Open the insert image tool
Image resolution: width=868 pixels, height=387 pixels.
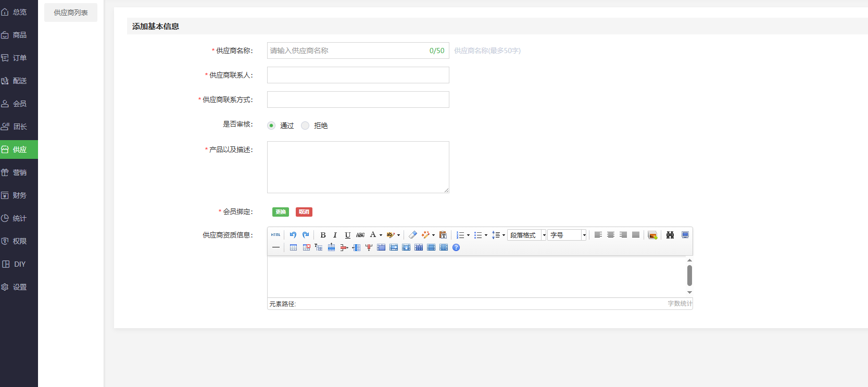(x=652, y=235)
